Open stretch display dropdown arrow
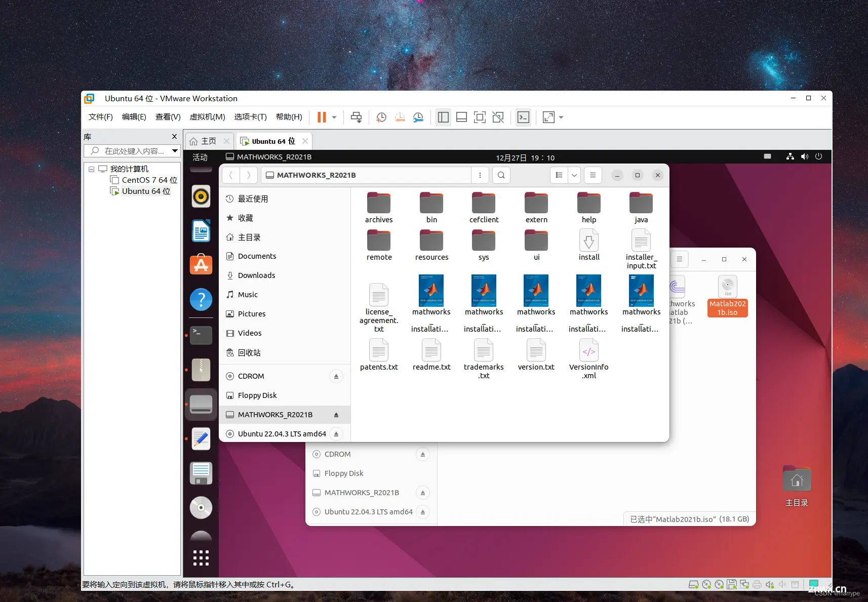Image resolution: width=868 pixels, height=602 pixels. coord(561,117)
